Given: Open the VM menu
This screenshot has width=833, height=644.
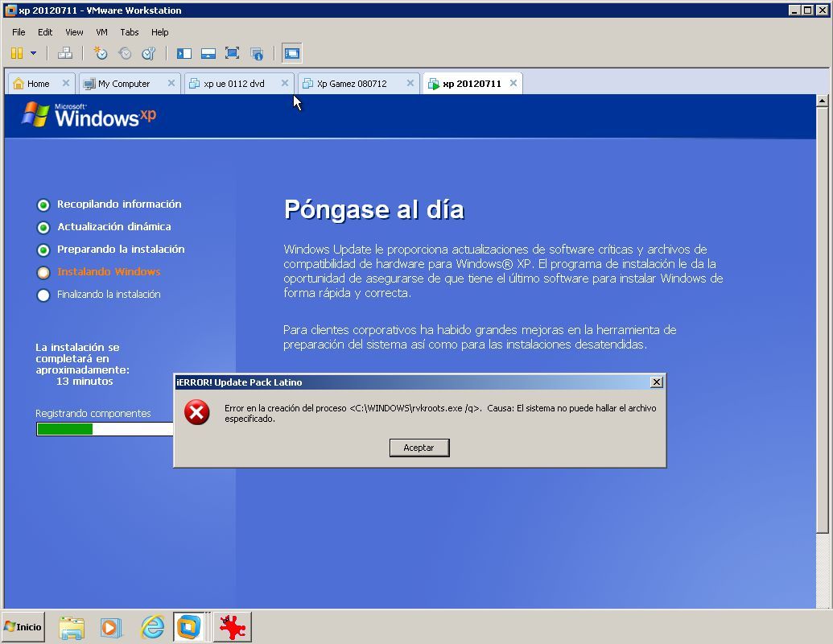Looking at the screenshot, I should click(x=102, y=32).
